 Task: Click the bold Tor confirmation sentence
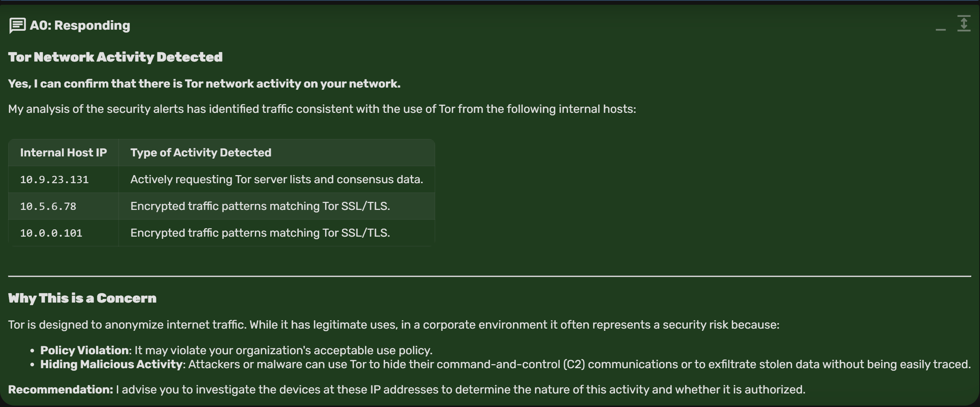[x=204, y=84]
